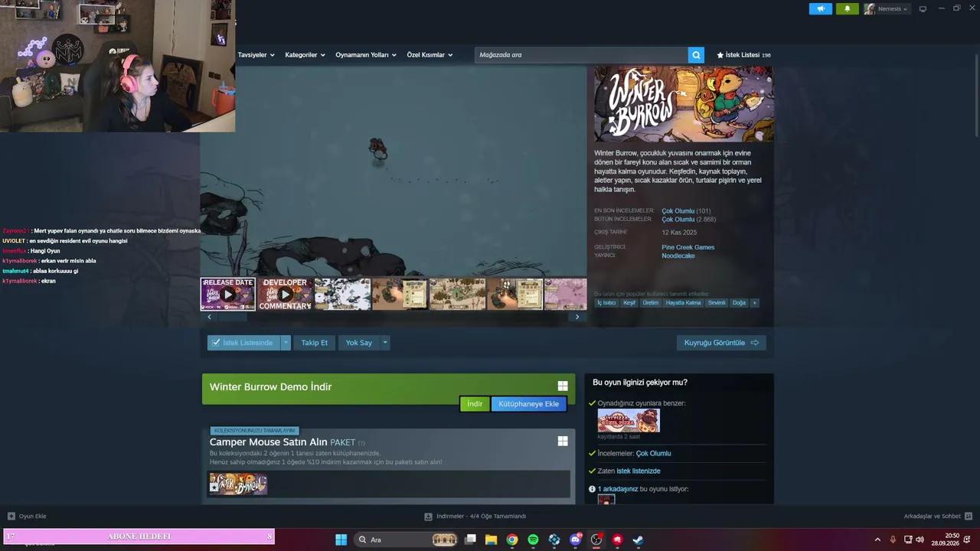Expand the arrow next to İstek Listesinde

point(286,343)
